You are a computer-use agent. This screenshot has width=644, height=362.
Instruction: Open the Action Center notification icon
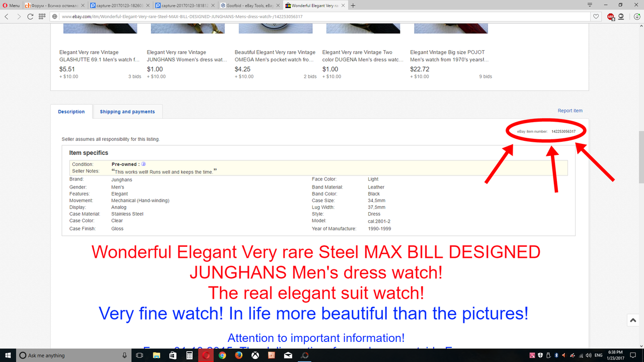(634, 355)
